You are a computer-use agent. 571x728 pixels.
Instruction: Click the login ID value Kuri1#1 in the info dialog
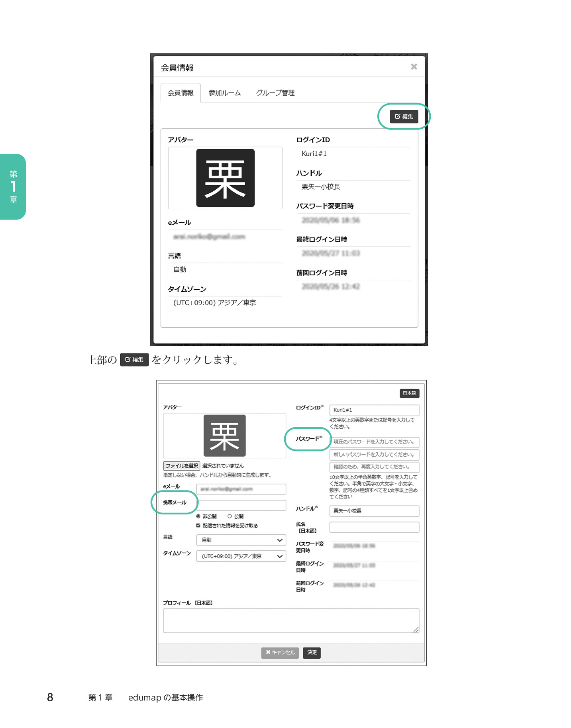[x=314, y=153]
